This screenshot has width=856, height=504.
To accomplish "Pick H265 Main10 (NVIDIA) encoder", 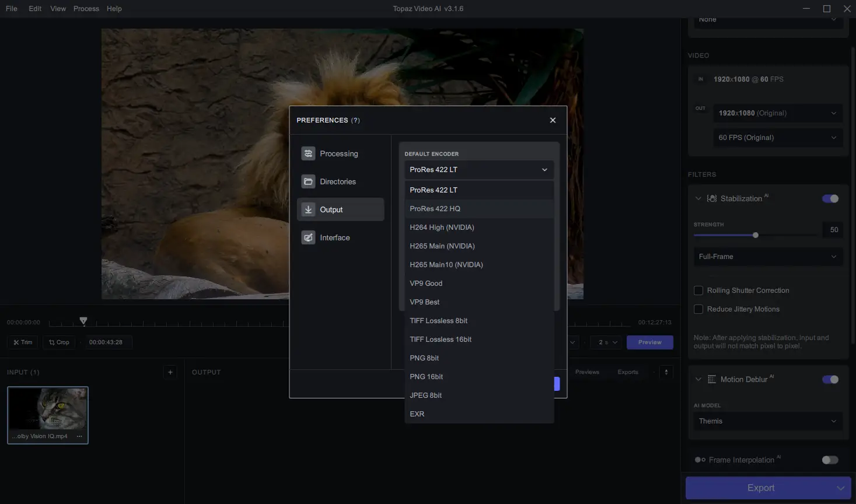I will tap(479, 265).
